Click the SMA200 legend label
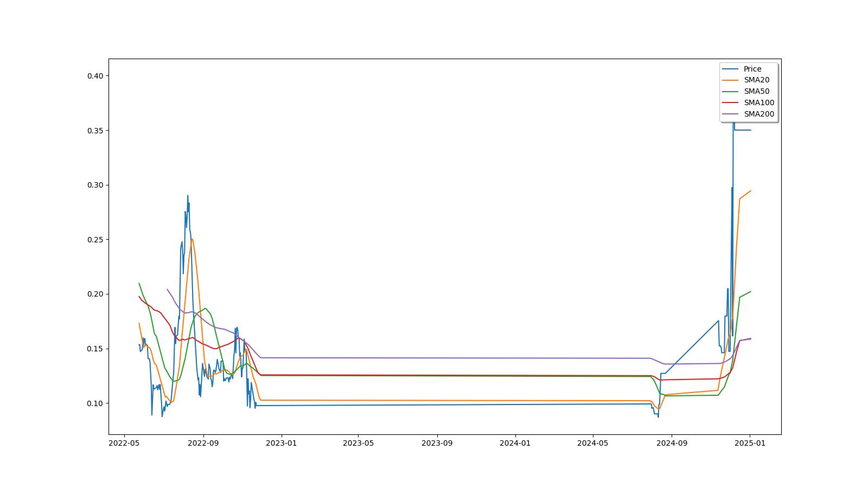Image resolution: width=868 pixels, height=488 pixels. click(x=759, y=114)
